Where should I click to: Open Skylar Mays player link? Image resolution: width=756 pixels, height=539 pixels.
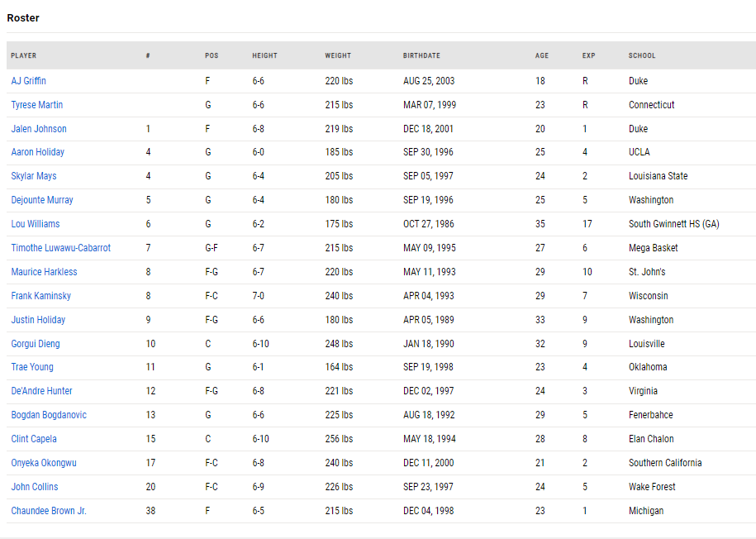pyautogui.click(x=34, y=176)
